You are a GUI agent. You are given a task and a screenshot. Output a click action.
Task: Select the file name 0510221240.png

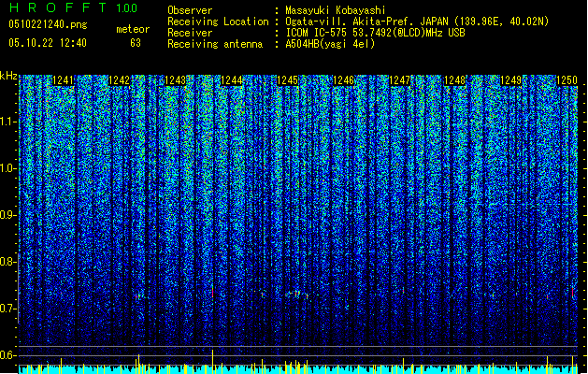coord(48,24)
